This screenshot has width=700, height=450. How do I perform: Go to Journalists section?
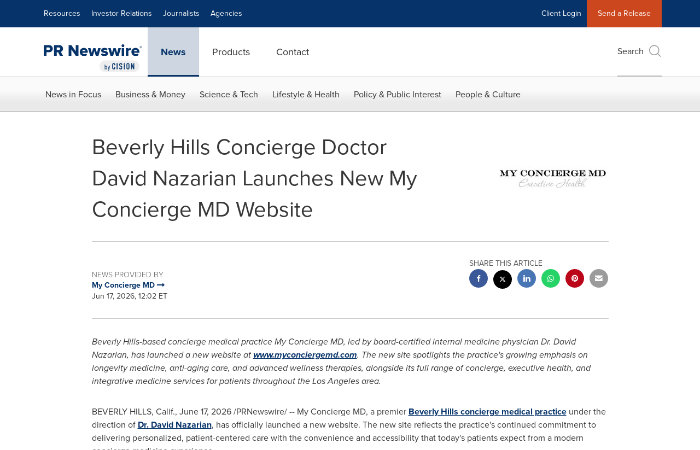point(181,13)
